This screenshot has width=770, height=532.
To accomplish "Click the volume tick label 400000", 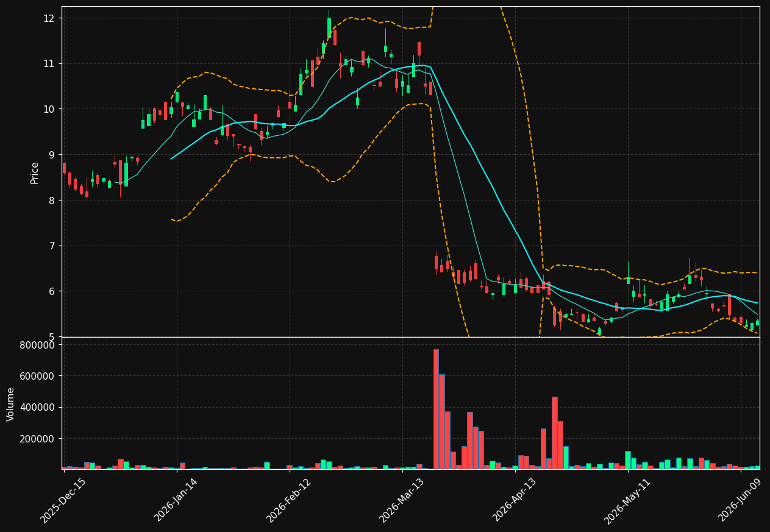I will [37, 407].
